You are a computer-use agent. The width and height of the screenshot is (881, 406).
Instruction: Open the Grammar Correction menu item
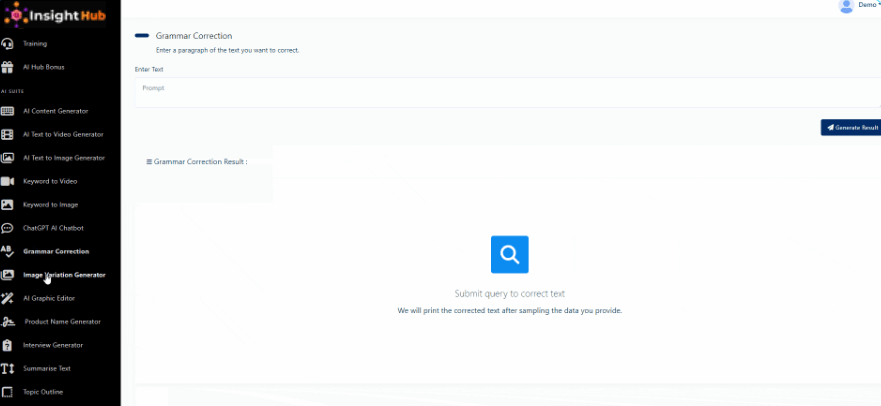pyautogui.click(x=56, y=252)
